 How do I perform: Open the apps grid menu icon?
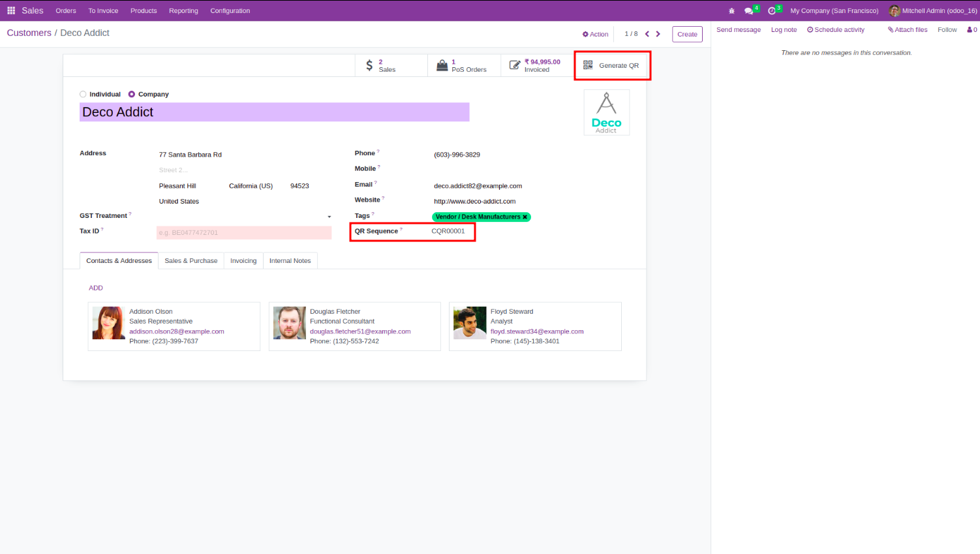11,10
